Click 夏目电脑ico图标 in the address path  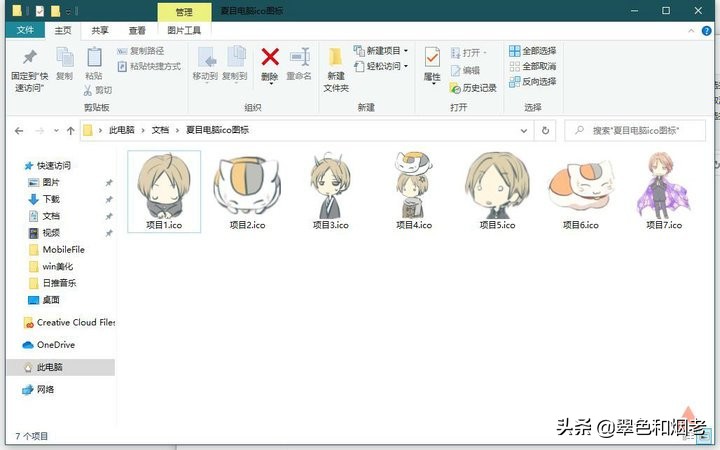tap(217, 130)
